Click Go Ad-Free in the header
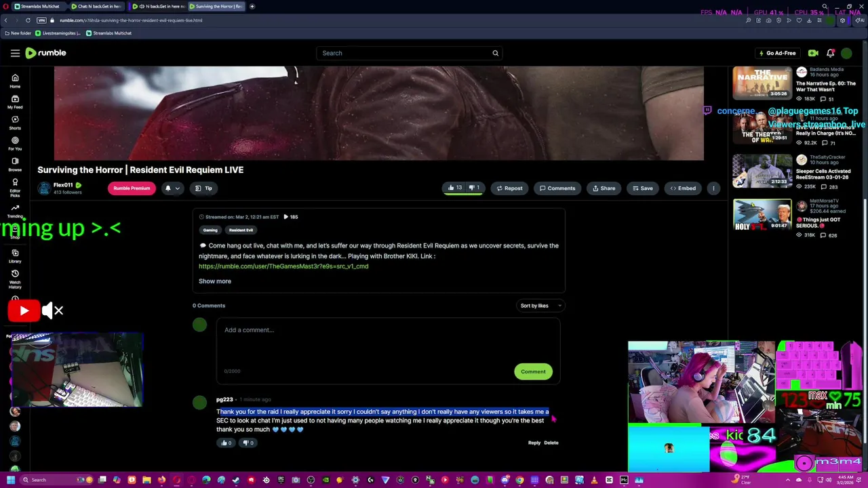 [777, 53]
